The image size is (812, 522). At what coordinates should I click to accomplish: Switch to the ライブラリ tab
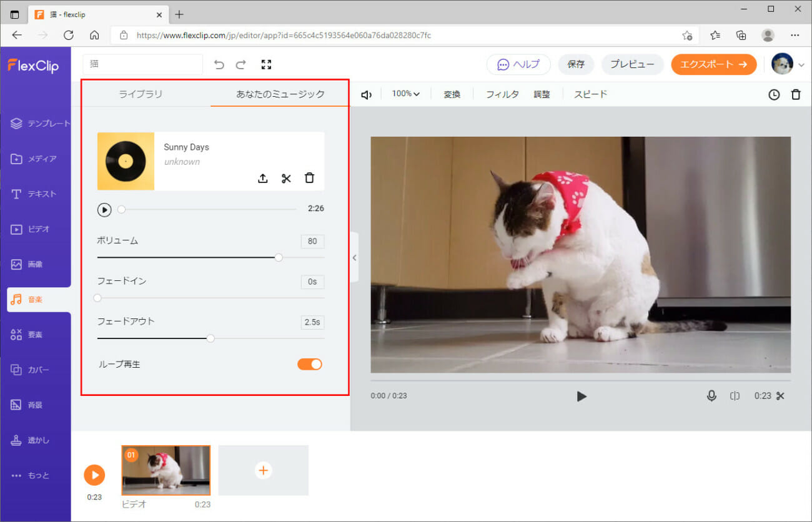coord(141,94)
